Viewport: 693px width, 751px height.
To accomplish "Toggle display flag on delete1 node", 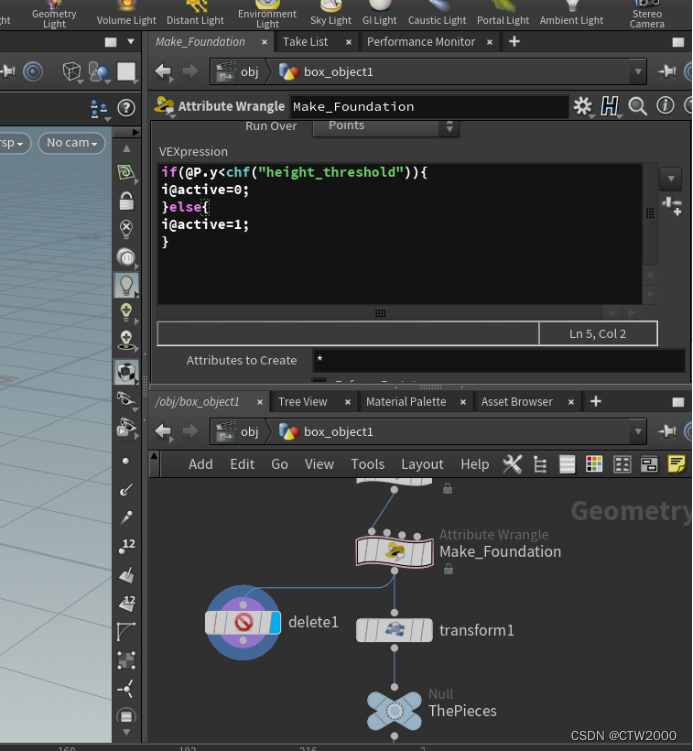I will 275,623.
